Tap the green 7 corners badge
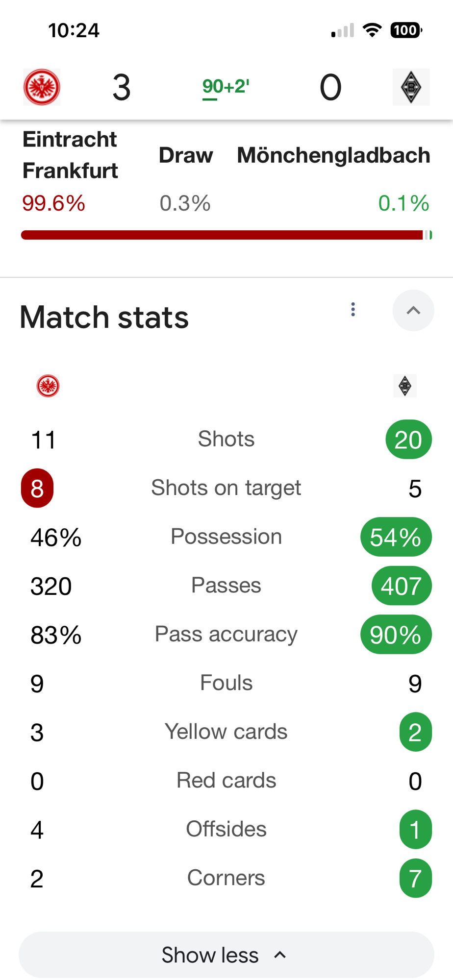 [x=415, y=878]
